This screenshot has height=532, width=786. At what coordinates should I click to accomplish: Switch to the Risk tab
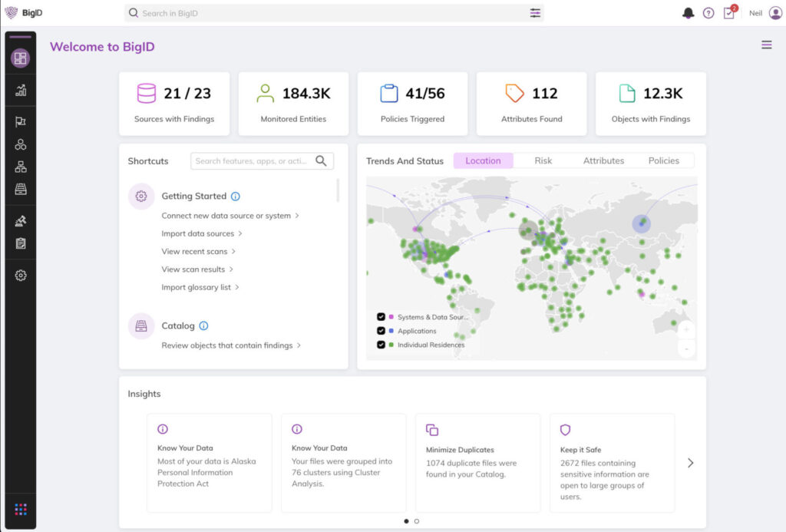click(x=543, y=160)
